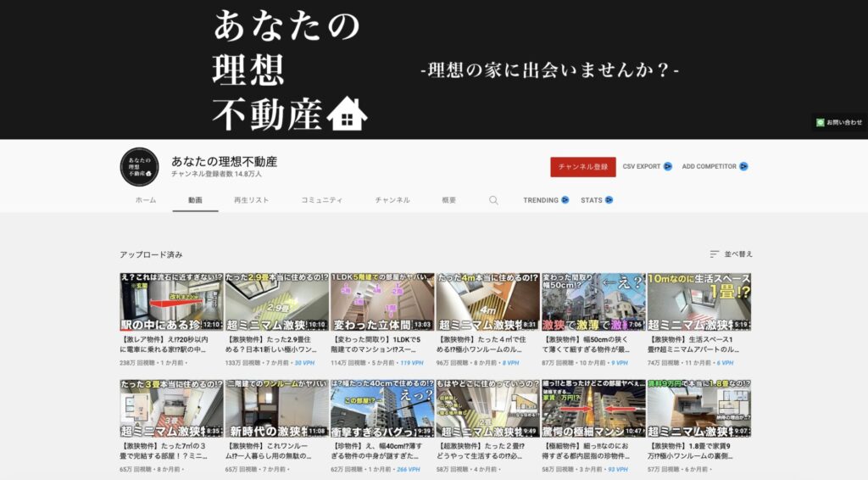
Task: Click the green お問い合わせ contact icon
Action: [821, 122]
